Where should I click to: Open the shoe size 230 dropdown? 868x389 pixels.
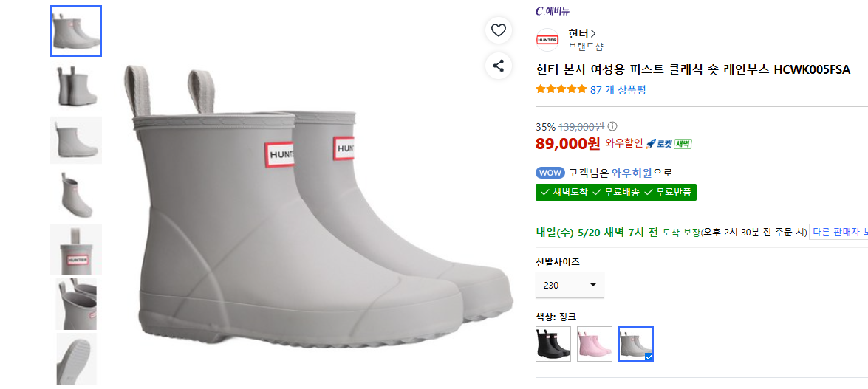point(570,285)
